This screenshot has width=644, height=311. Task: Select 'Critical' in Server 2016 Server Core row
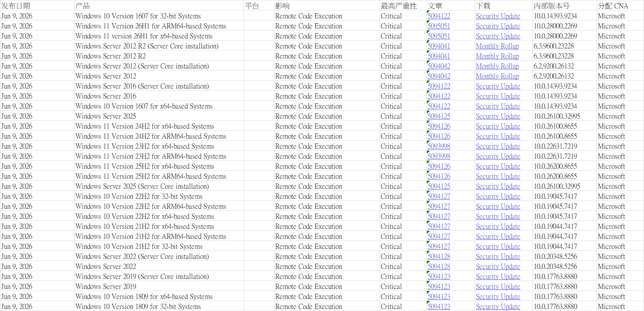(x=403, y=86)
